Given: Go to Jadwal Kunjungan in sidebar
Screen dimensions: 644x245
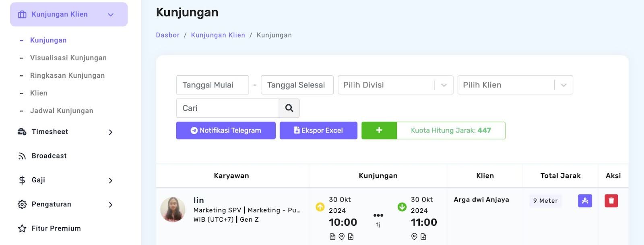Looking at the screenshot, I should [61, 110].
